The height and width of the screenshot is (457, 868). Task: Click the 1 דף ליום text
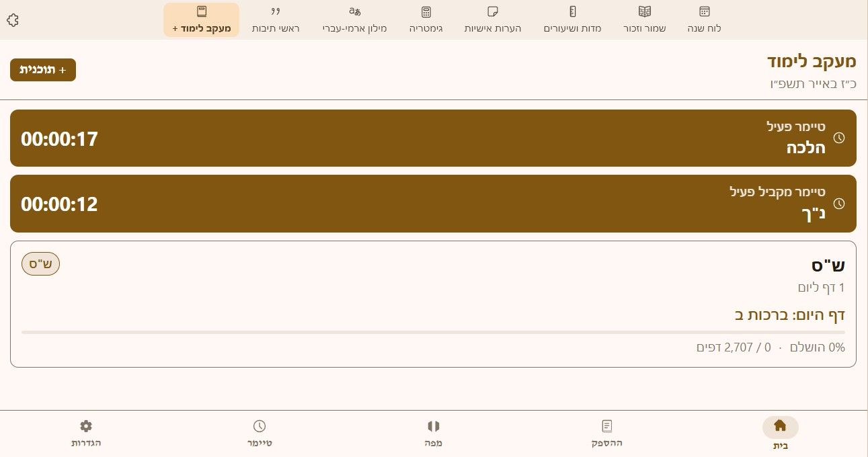[x=822, y=288]
